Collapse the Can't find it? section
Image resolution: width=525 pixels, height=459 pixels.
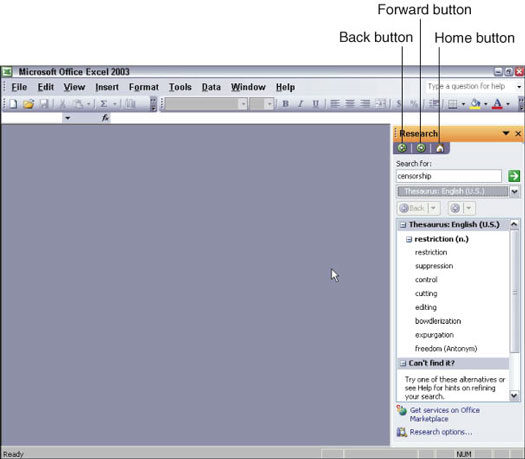403,363
